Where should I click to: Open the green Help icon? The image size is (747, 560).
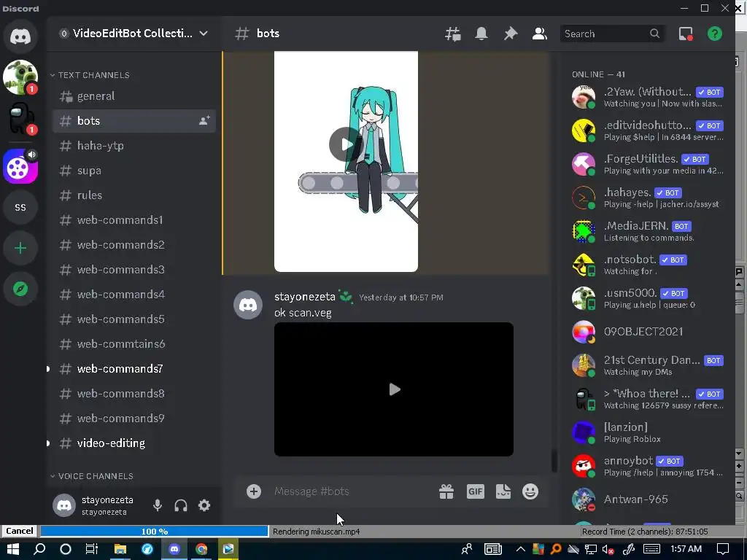715,34
